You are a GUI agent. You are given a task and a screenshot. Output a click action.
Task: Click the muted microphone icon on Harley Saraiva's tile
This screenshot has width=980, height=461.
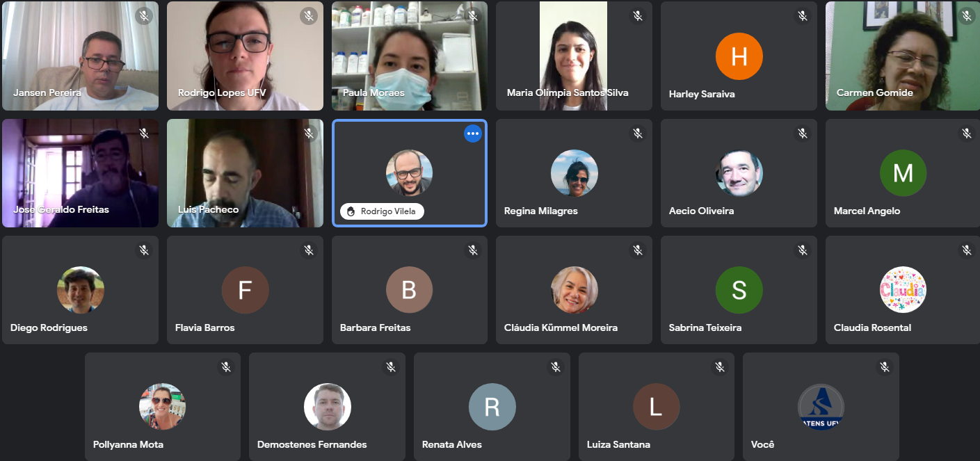coord(803,16)
